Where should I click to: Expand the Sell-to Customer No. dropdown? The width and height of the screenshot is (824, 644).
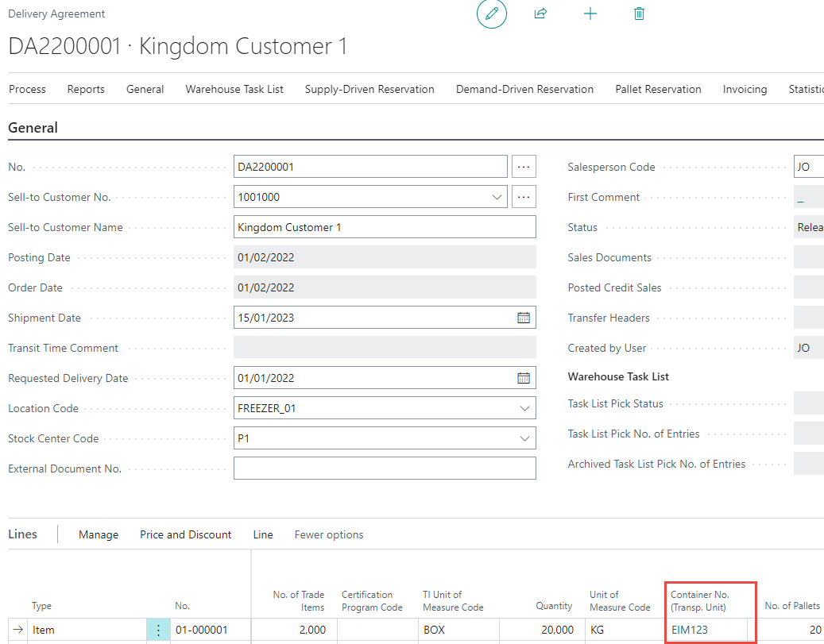(497, 197)
